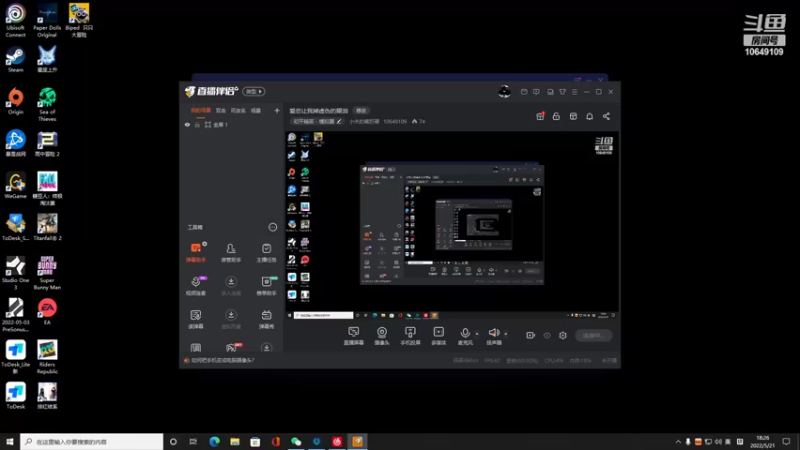Click the 修改 button beside stream title
The height and width of the screenshot is (450, 800).
tap(361, 111)
